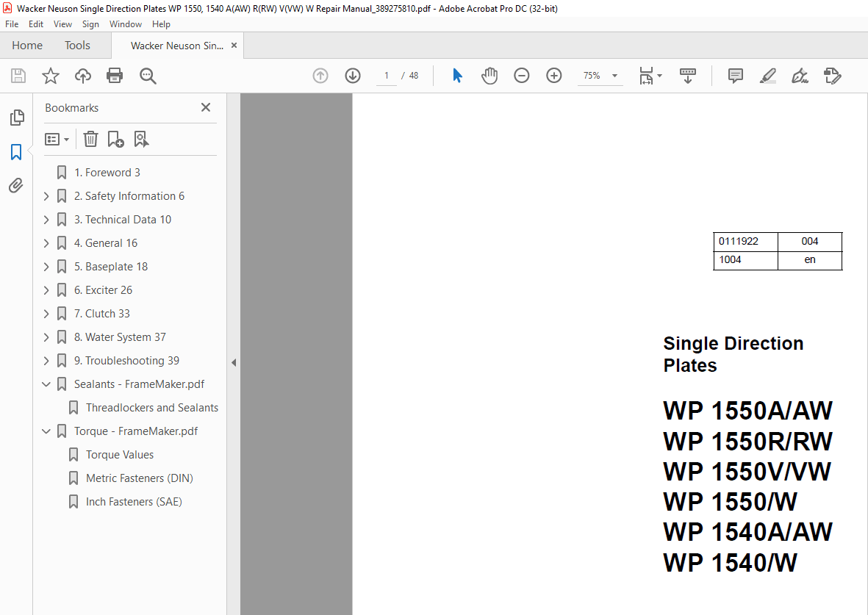This screenshot has width=868, height=615.
Task: Toggle the Page Thumbnails panel
Action: point(16,118)
